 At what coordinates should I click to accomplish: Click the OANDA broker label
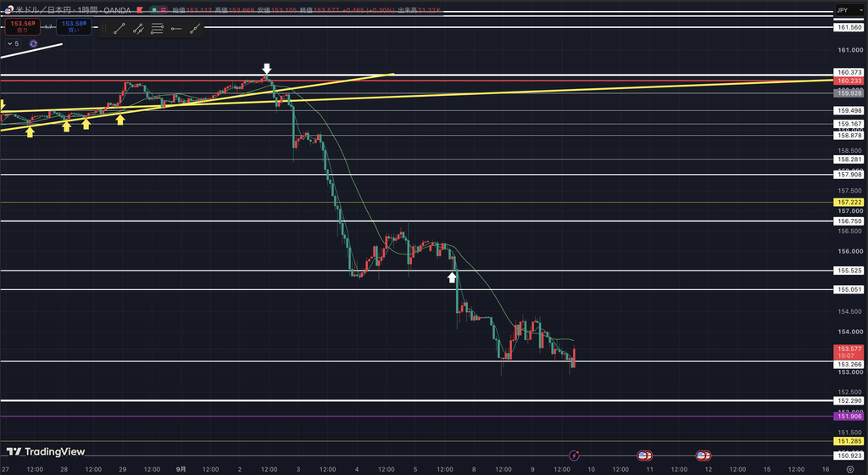pyautogui.click(x=117, y=10)
